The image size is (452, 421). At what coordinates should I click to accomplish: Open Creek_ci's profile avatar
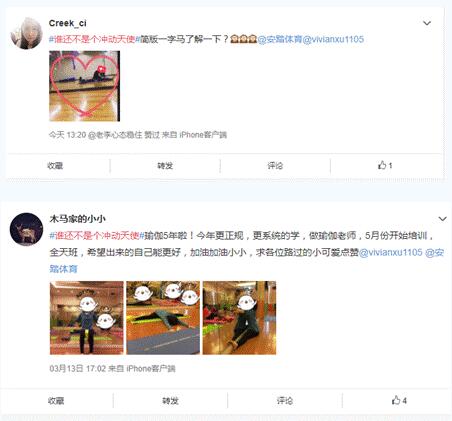(x=27, y=34)
